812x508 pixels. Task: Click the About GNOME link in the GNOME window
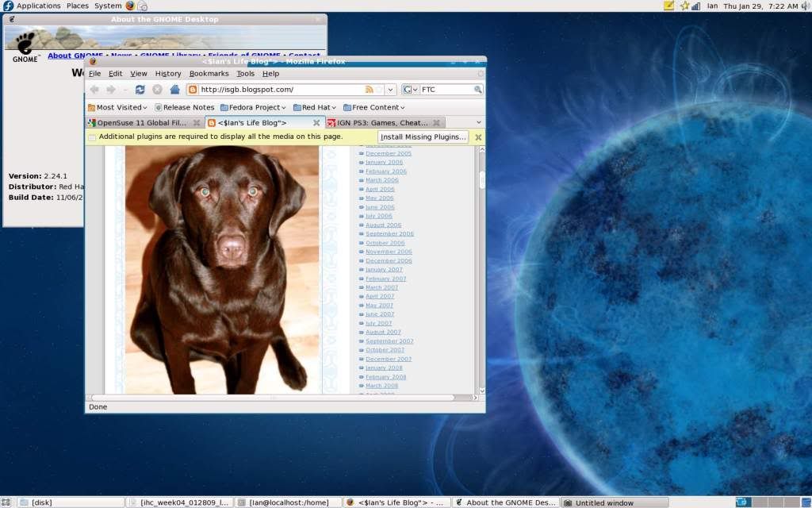(x=75, y=56)
